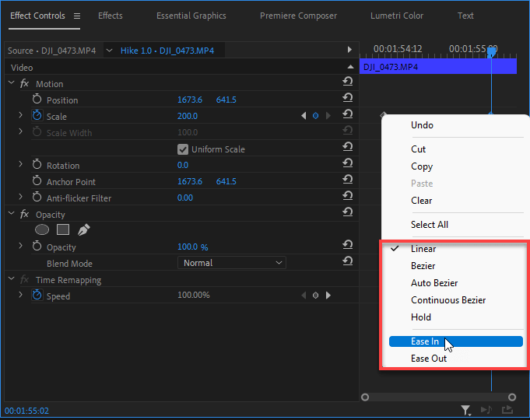Create a 4-point polygon mask
Image resolution: width=530 pixels, height=420 pixels.
pyautogui.click(x=63, y=229)
